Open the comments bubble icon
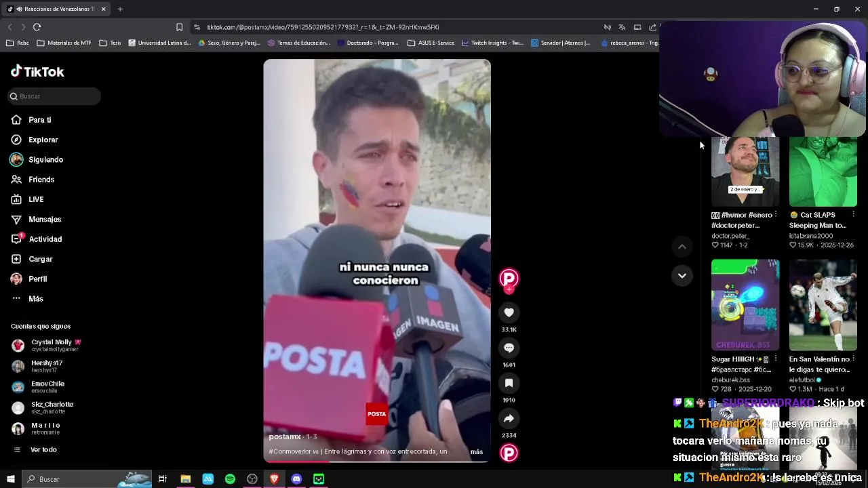Viewport: 868px width, 488px height. pos(509,348)
